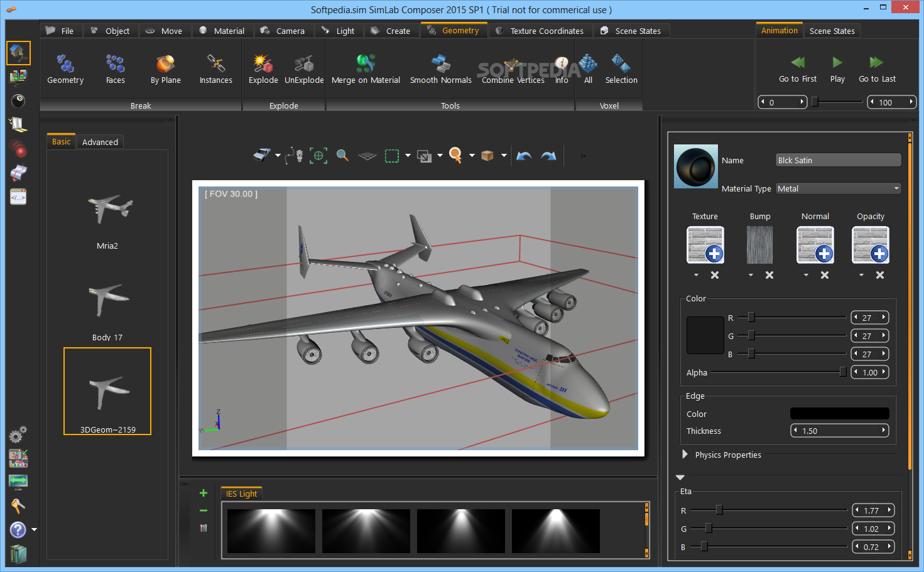Open the File menu
Image resolution: width=924 pixels, height=572 pixels.
60,31
